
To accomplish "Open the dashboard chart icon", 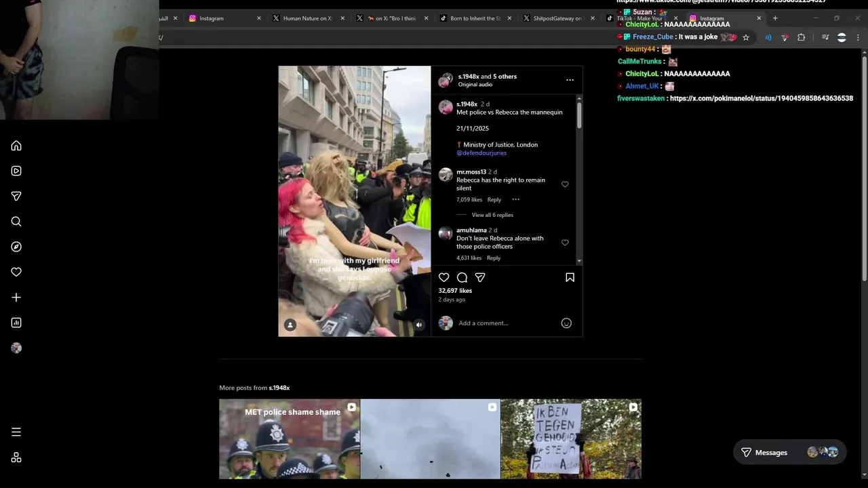I will [16, 323].
